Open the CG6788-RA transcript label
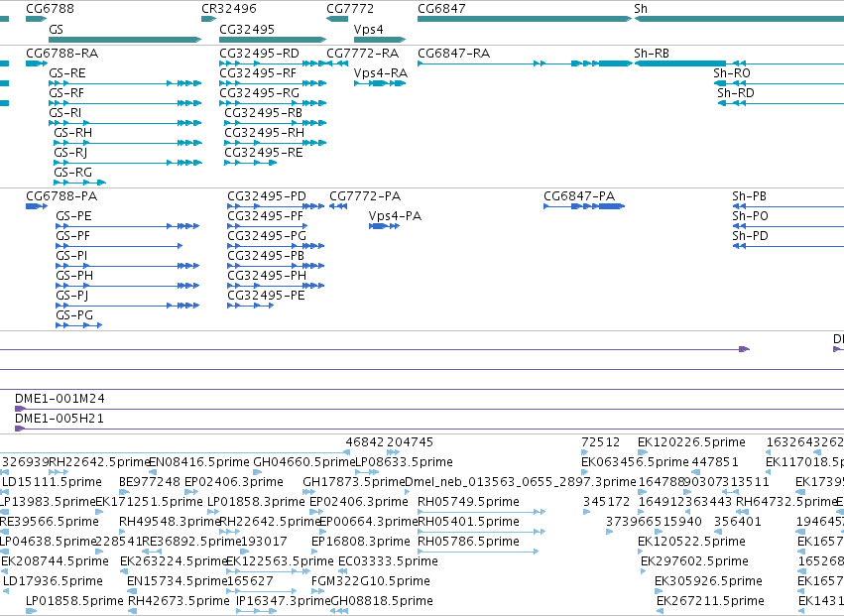This screenshot has height=616, width=844. click(62, 54)
